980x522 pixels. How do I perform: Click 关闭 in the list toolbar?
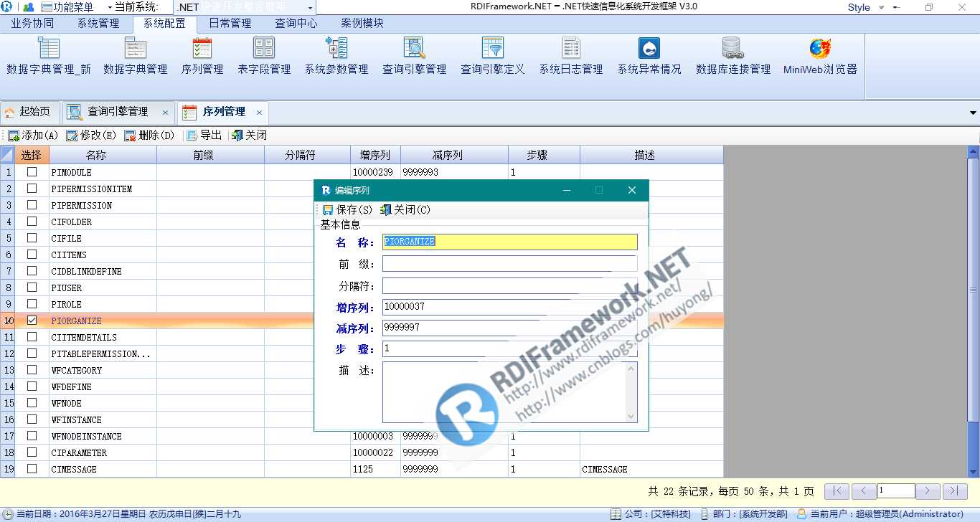[249, 135]
